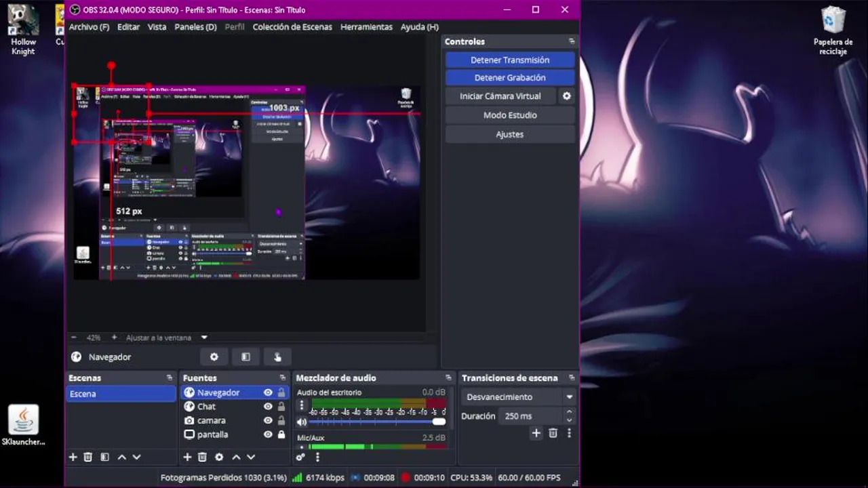Open transition properties three-dot menu
Image resolution: width=868 pixels, height=488 pixels.
click(569, 433)
